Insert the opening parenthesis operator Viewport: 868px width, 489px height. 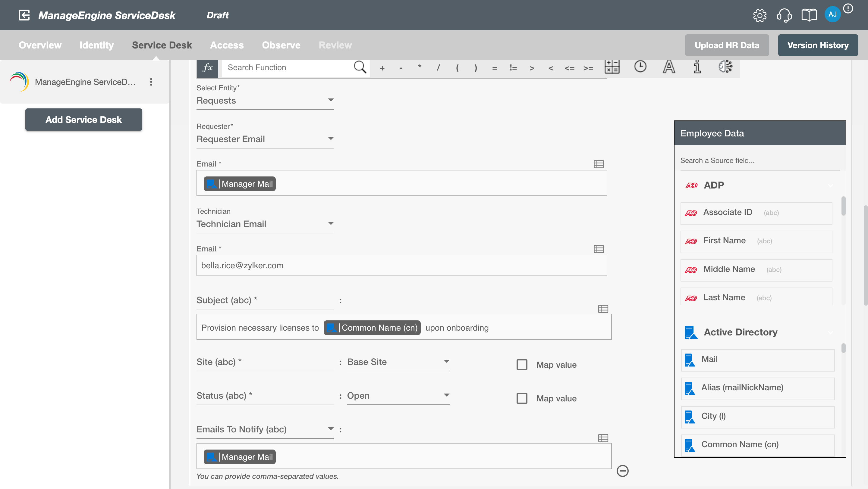(457, 68)
